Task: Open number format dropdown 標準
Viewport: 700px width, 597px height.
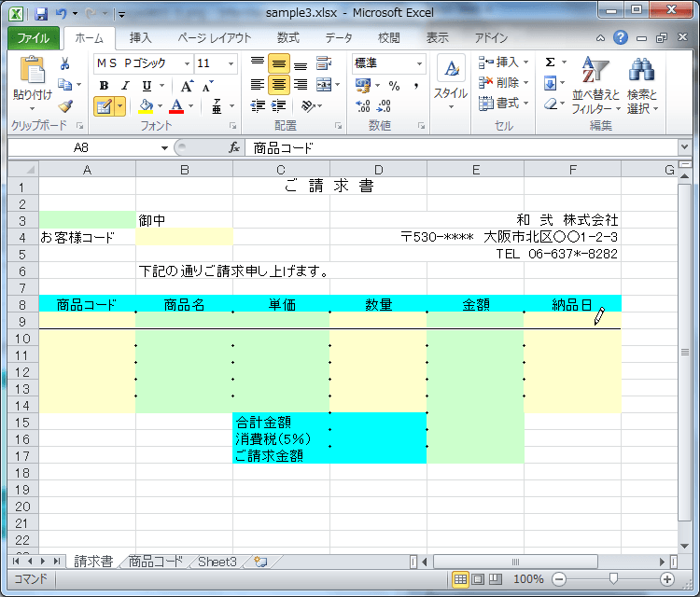Action: 419,63
